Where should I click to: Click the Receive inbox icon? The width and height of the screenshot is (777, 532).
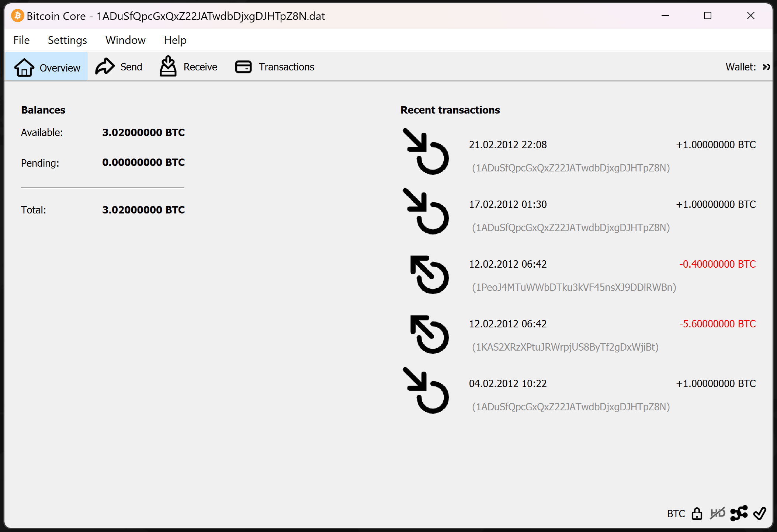coord(168,66)
